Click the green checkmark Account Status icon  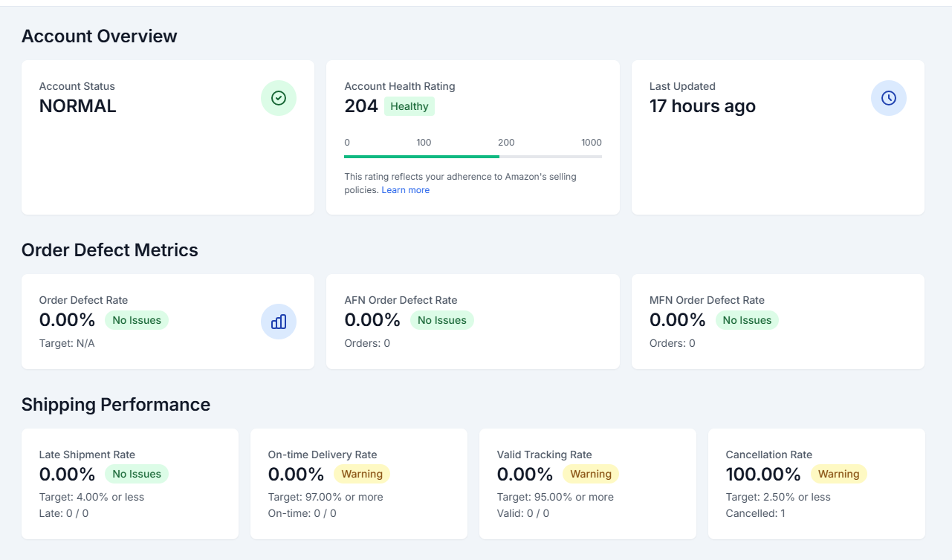(x=279, y=98)
